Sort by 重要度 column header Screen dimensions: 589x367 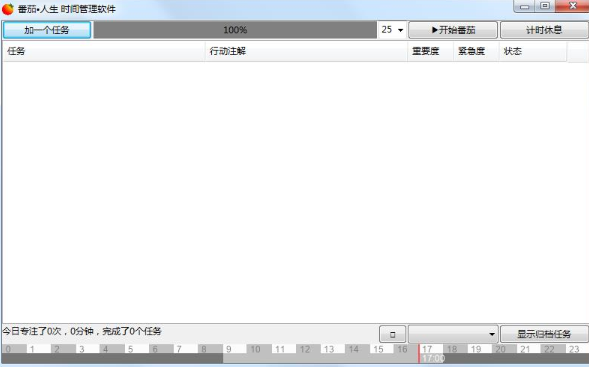click(430, 51)
